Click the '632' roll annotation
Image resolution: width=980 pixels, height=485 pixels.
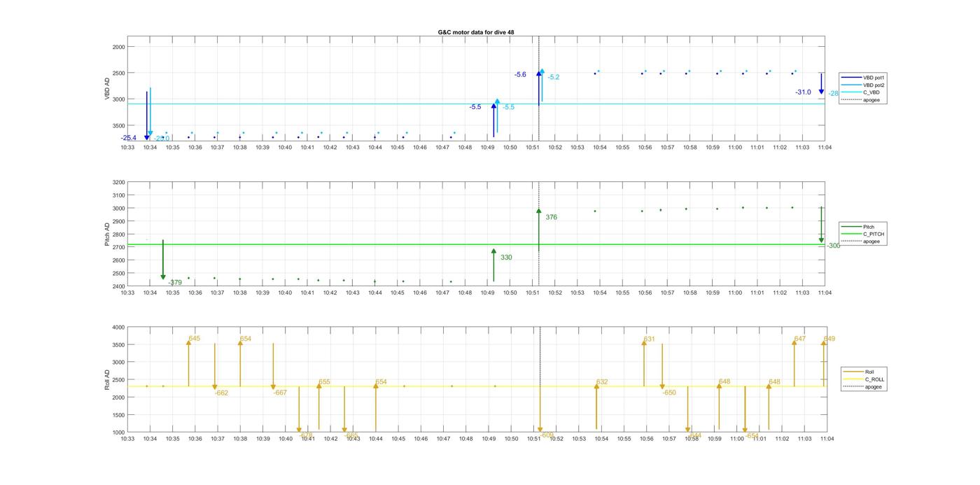pos(602,382)
